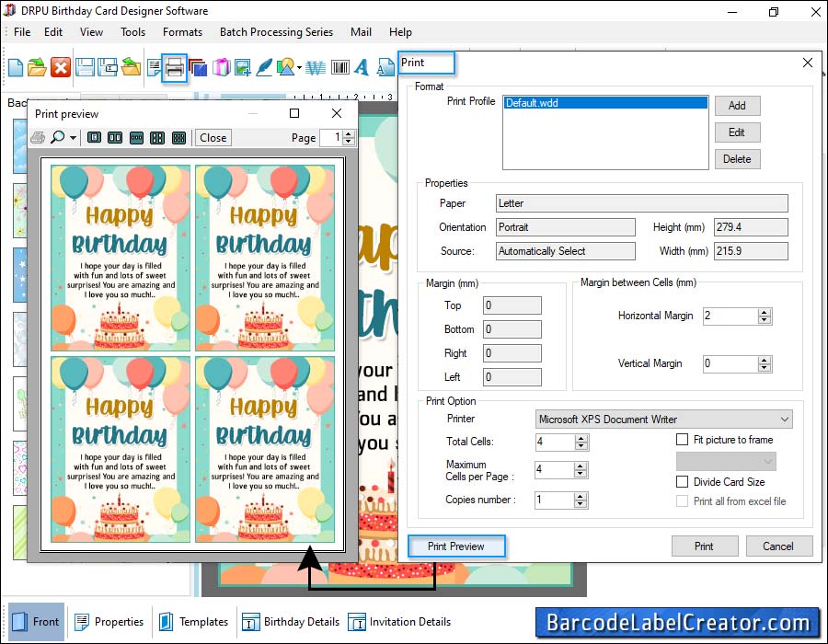Click the Print button in Print dialog
Viewport: 828px width, 644px height.
[705, 546]
